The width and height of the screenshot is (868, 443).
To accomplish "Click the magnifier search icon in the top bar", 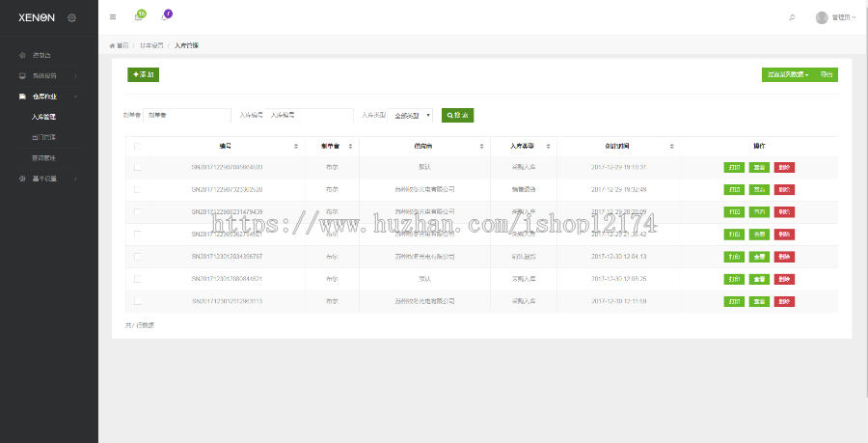I will point(792,17).
